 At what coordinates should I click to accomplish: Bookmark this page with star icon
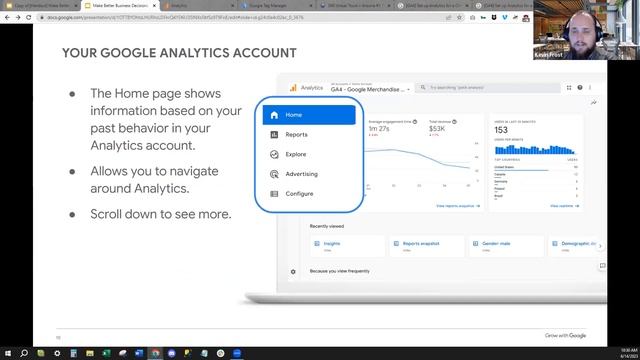pos(459,18)
